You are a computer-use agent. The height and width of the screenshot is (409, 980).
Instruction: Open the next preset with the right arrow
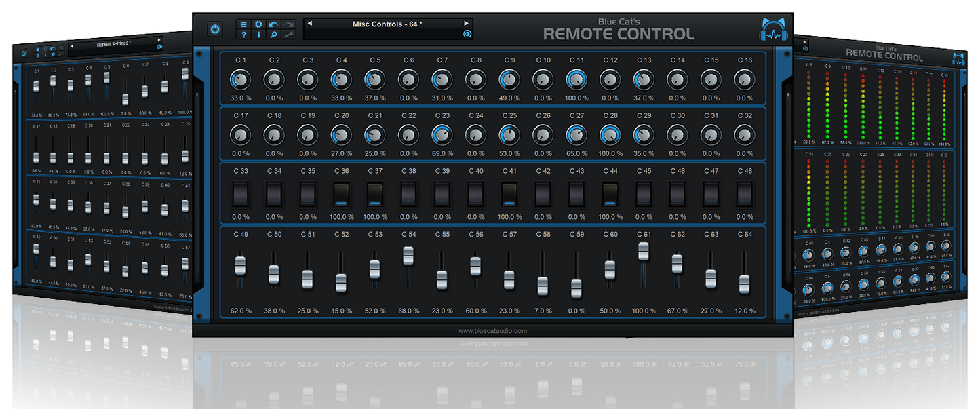[x=467, y=24]
